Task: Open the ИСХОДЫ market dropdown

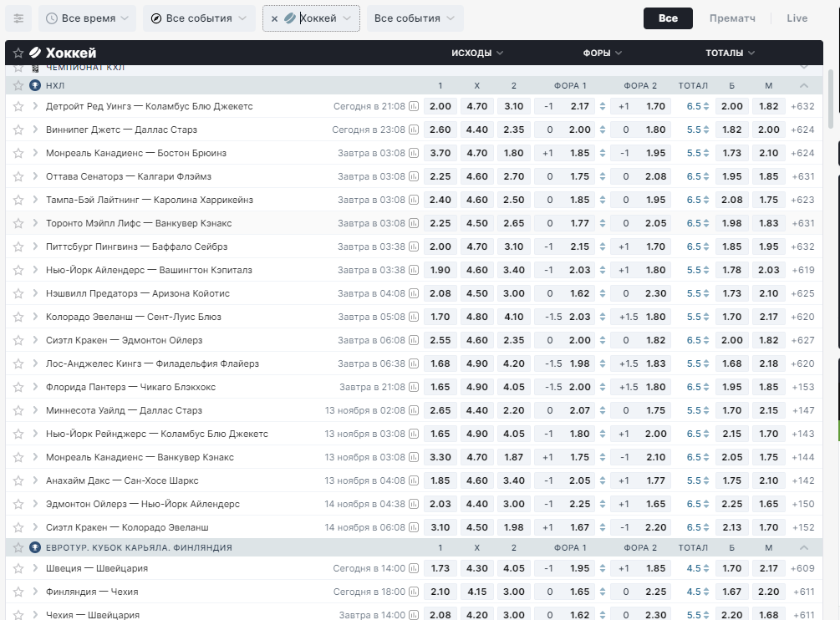Action: point(476,53)
